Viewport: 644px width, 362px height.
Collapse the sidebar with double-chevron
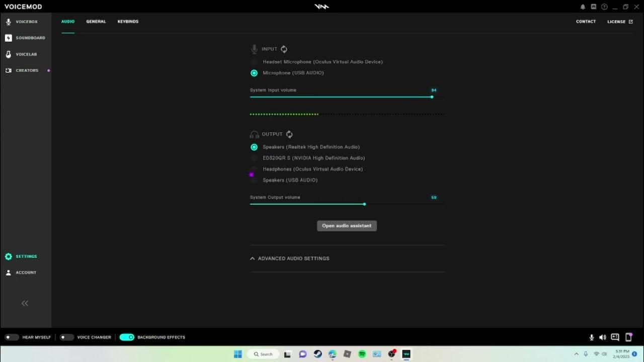(x=25, y=303)
